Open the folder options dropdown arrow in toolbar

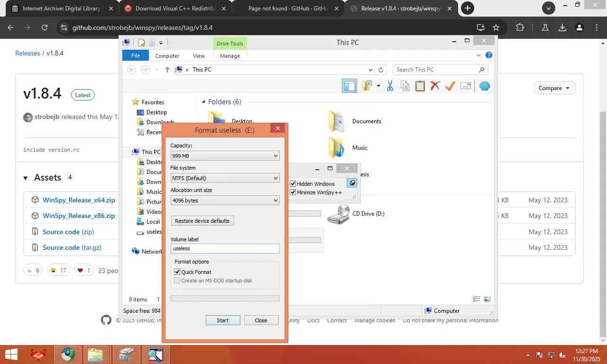pos(378,86)
